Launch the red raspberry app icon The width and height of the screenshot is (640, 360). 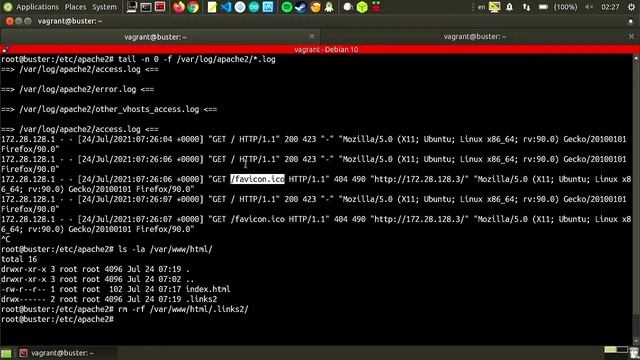pos(376,7)
